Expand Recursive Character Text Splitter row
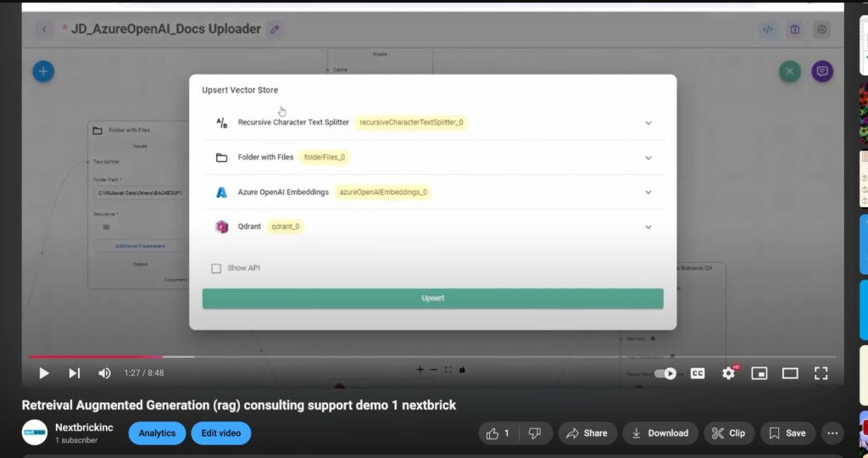This screenshot has height=458, width=868. 648,123
